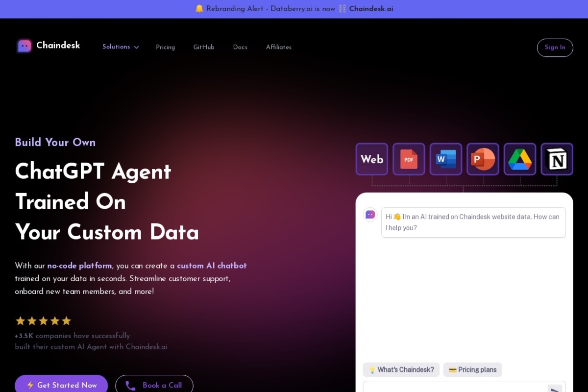Select the 'Pricing plans' suggestion chip
This screenshot has height=392, width=588.
tap(472, 369)
